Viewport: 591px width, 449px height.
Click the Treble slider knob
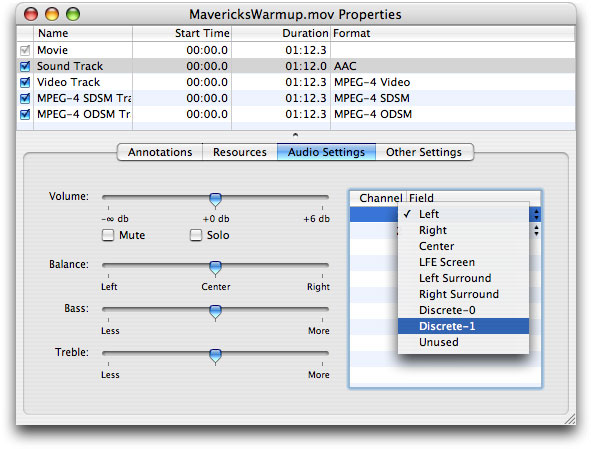(x=215, y=356)
